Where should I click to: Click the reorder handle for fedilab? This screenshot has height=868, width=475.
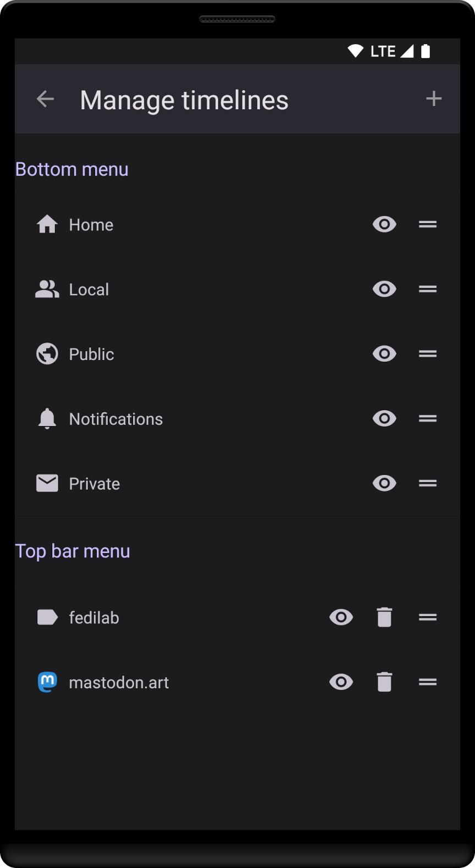point(428,617)
